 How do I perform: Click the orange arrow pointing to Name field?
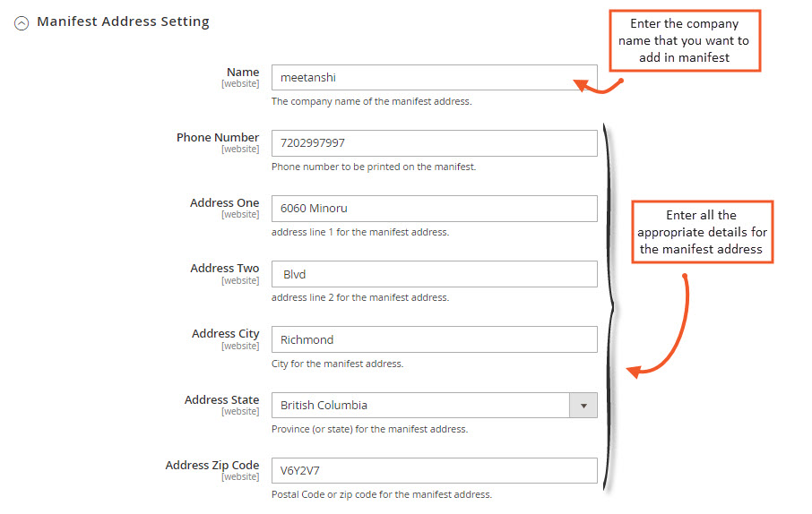[x=598, y=85]
